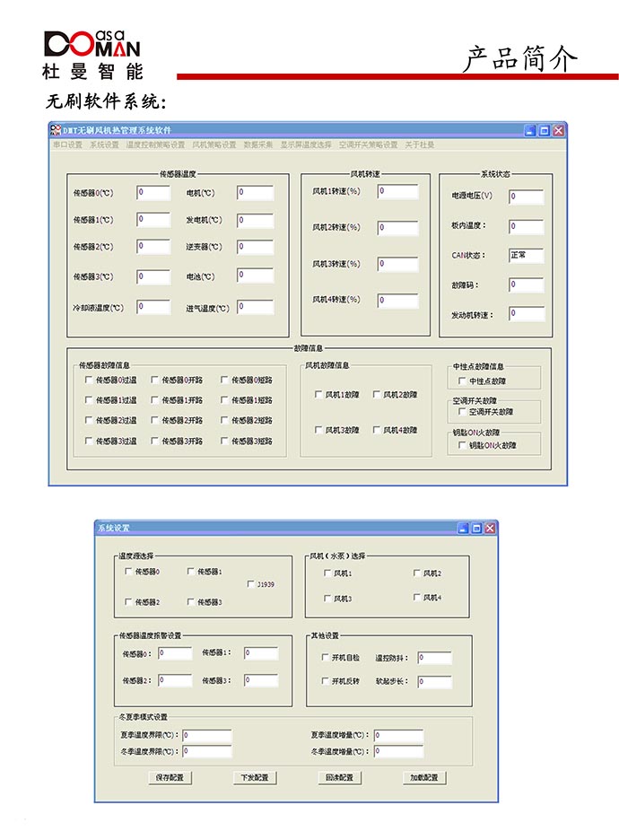This screenshot has width=619, height=840.
Task: Check 传感器3 under 温度源选择
Action: point(190,601)
